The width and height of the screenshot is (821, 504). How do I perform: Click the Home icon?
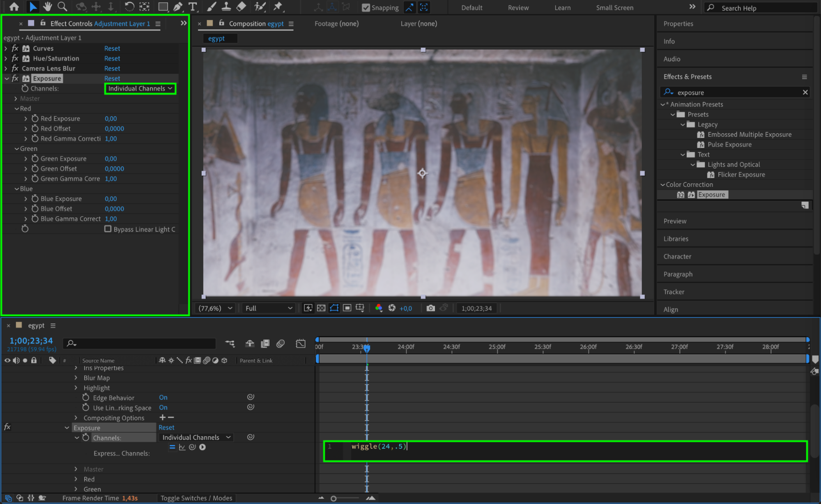click(14, 7)
